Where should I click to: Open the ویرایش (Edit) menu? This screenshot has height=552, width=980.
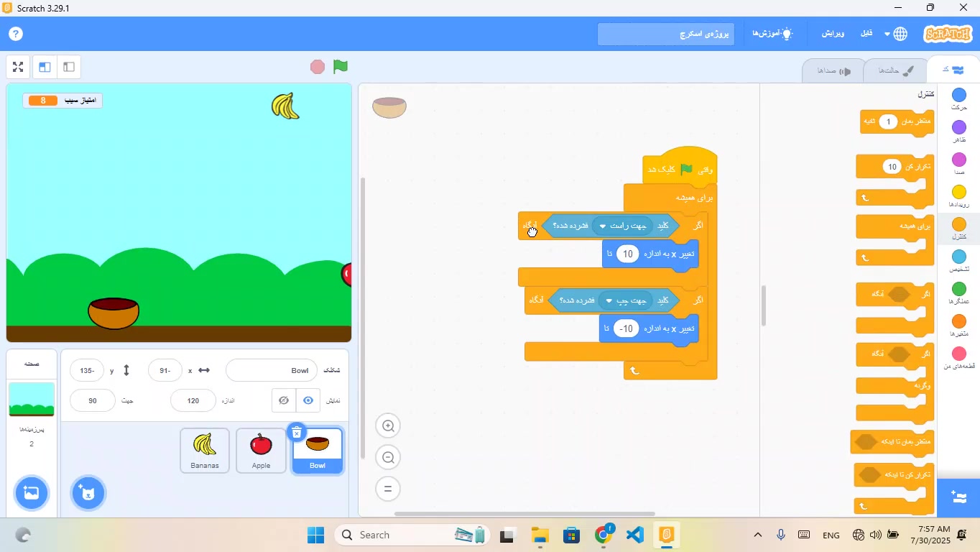(833, 34)
